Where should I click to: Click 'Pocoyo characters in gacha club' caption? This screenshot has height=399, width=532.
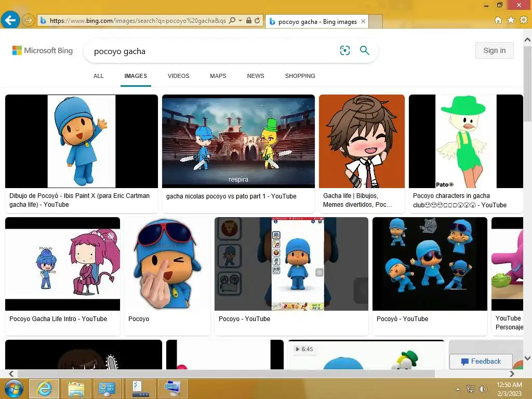click(x=460, y=200)
